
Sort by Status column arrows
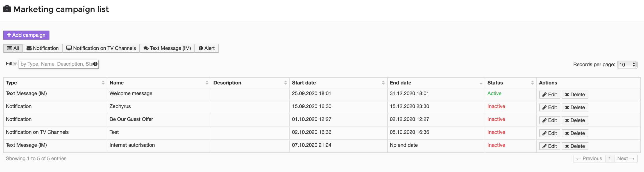[532, 83]
